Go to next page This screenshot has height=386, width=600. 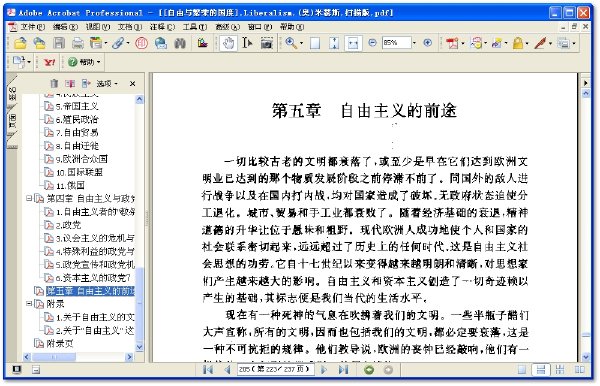click(324, 370)
